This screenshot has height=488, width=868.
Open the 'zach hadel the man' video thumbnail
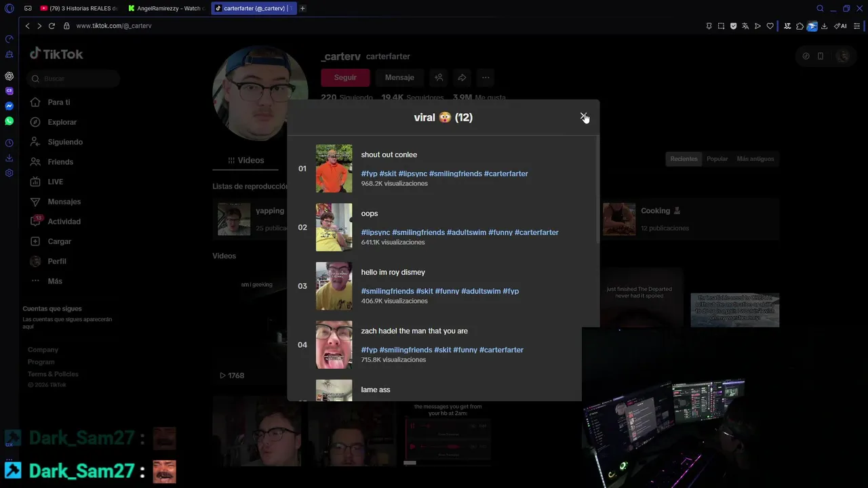[334, 344]
